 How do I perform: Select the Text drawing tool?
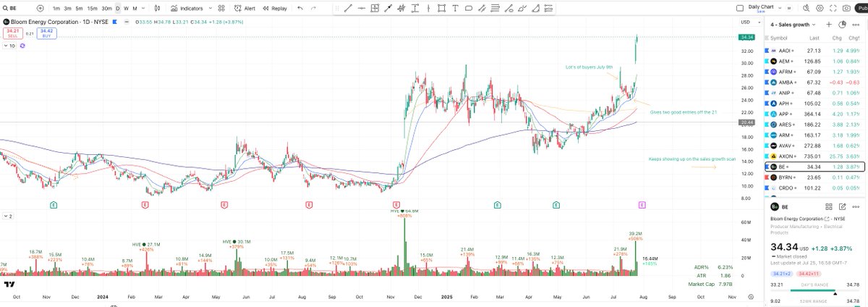pos(454,8)
